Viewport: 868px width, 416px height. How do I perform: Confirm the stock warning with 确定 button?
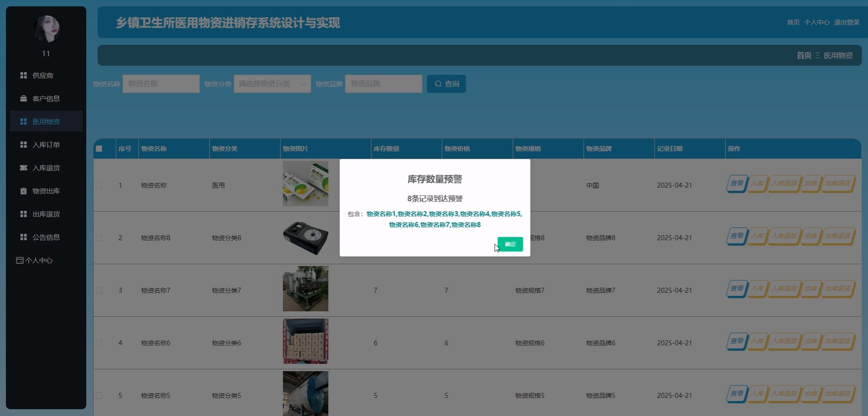510,244
